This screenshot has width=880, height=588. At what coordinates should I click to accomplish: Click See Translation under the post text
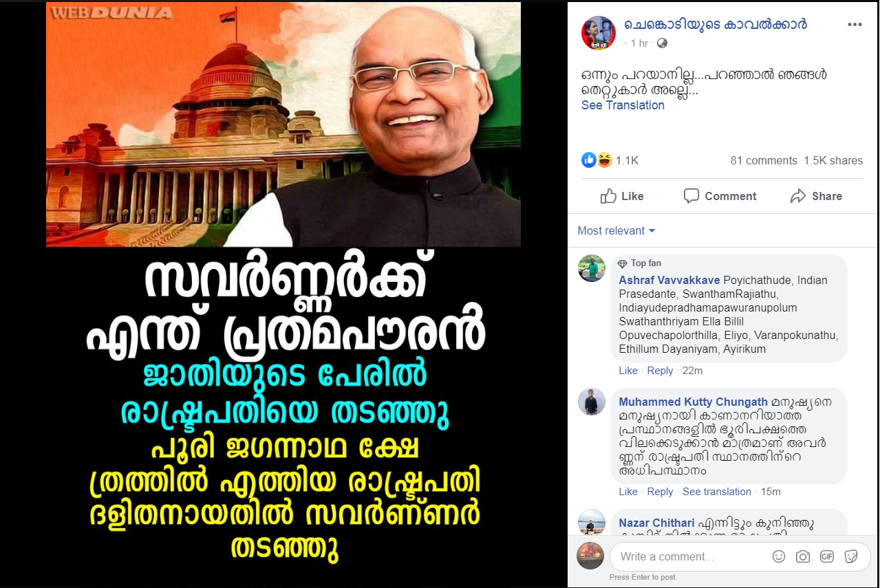click(x=623, y=105)
